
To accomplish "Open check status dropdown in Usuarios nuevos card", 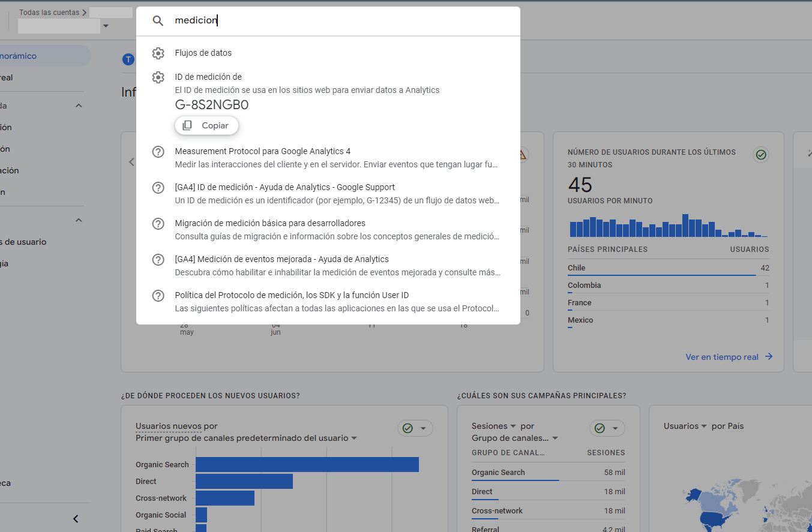I will coord(415,428).
